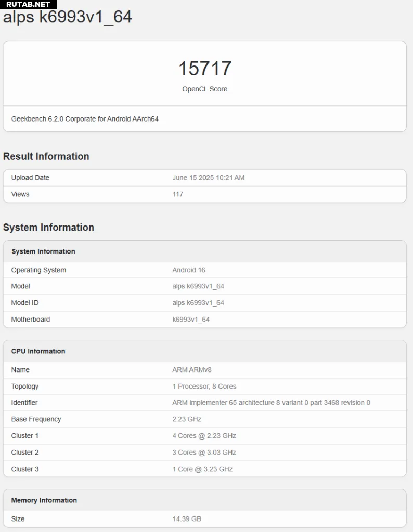Click the Views count 117

[x=177, y=194]
